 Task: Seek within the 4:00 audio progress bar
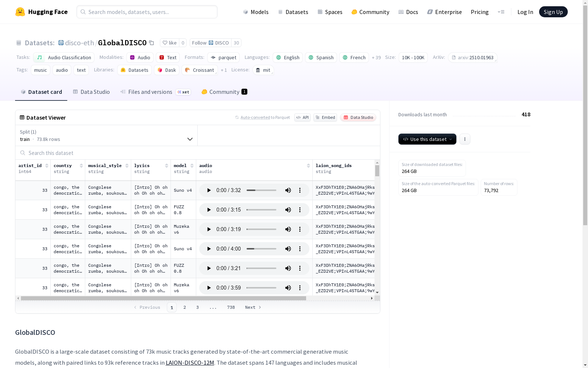click(x=261, y=249)
